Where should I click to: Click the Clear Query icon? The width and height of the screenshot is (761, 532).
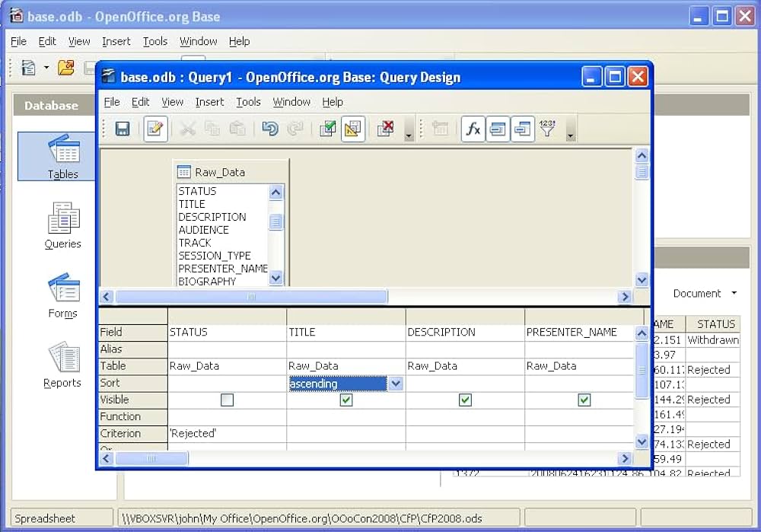click(x=385, y=129)
